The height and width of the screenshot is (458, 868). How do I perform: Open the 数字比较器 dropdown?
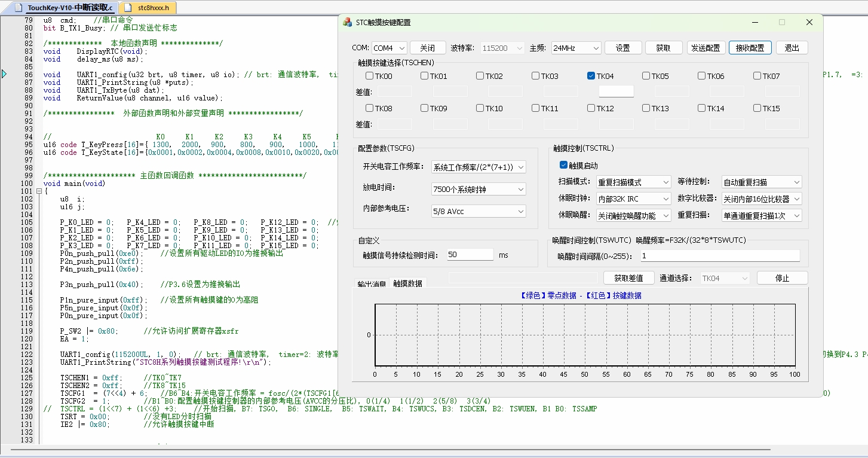coord(762,199)
